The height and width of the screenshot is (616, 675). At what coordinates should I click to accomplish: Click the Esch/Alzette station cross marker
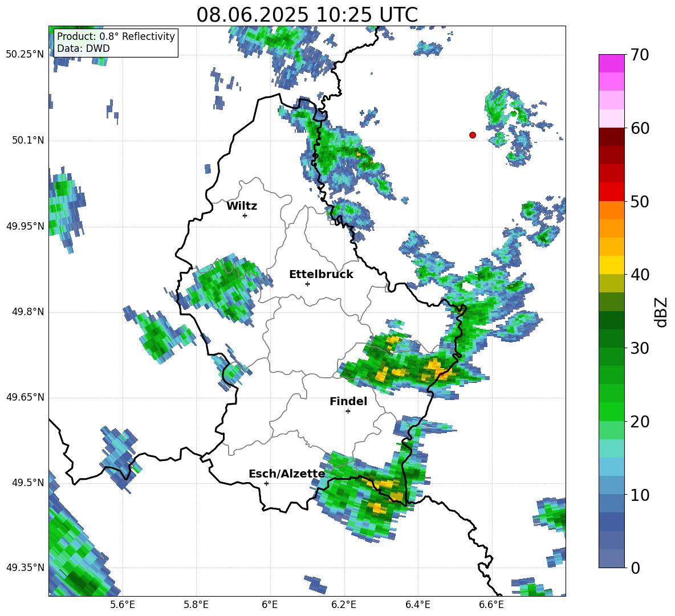pyautogui.click(x=266, y=483)
